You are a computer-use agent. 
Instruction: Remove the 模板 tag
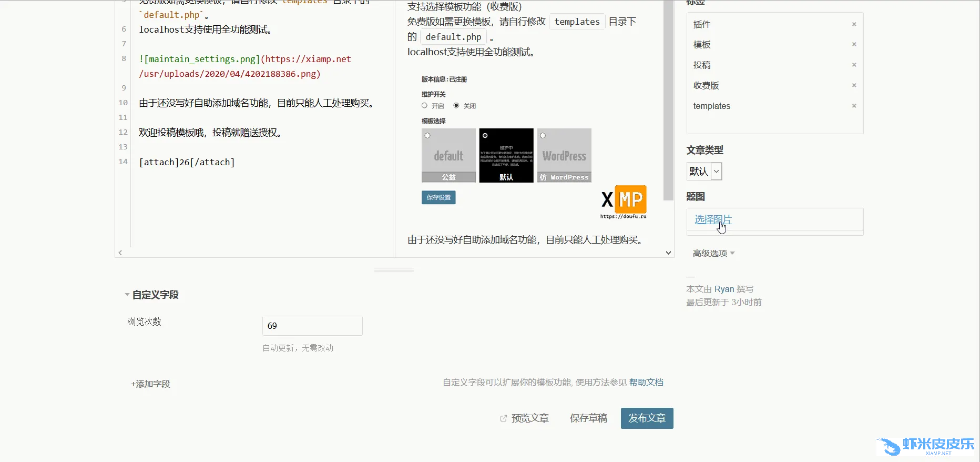[x=854, y=44]
